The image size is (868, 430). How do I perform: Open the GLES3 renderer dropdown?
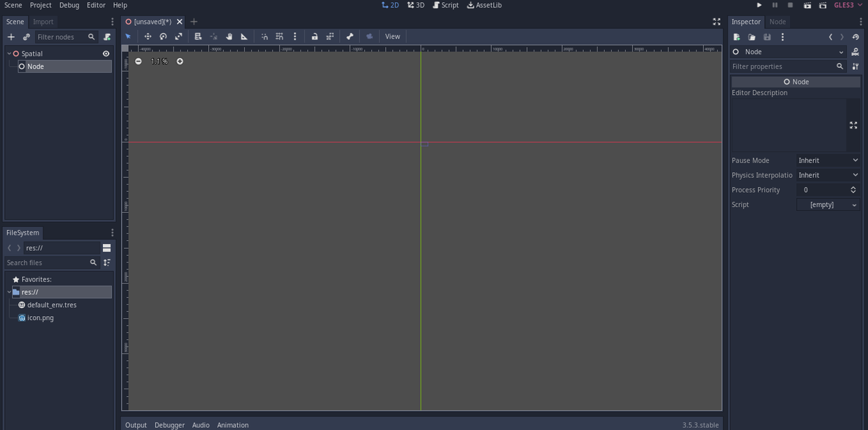tap(848, 5)
